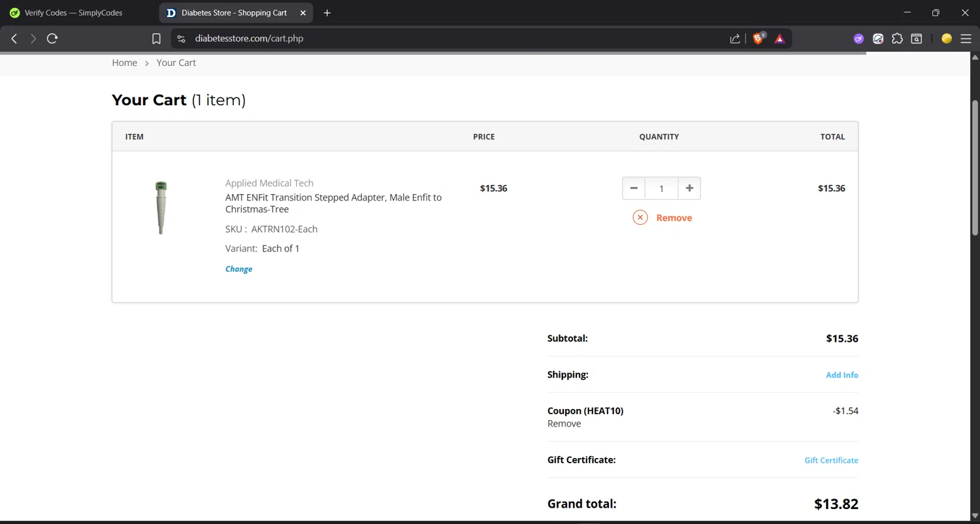Click the Variant Each of 1 text
This screenshot has height=524, width=980.
262,248
